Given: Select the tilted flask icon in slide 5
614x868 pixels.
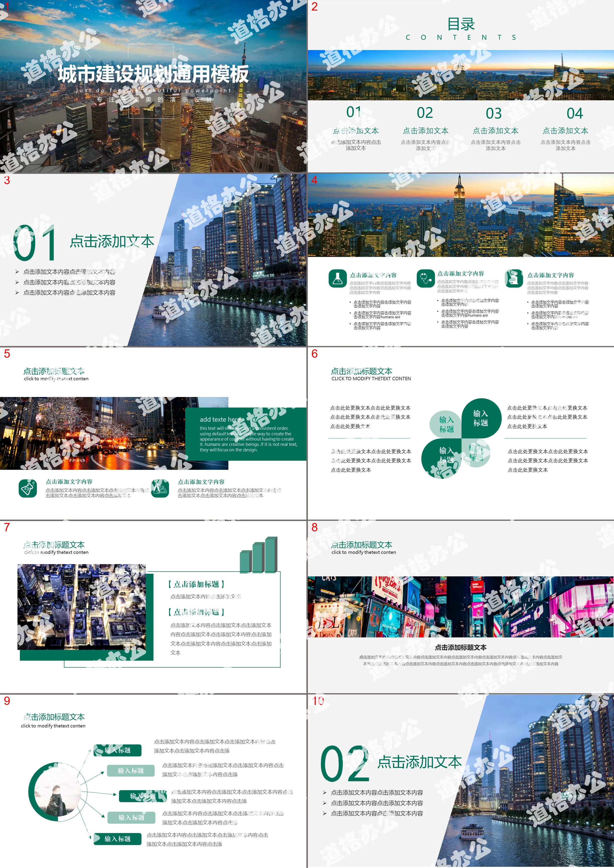Looking at the screenshot, I should coord(28,489).
